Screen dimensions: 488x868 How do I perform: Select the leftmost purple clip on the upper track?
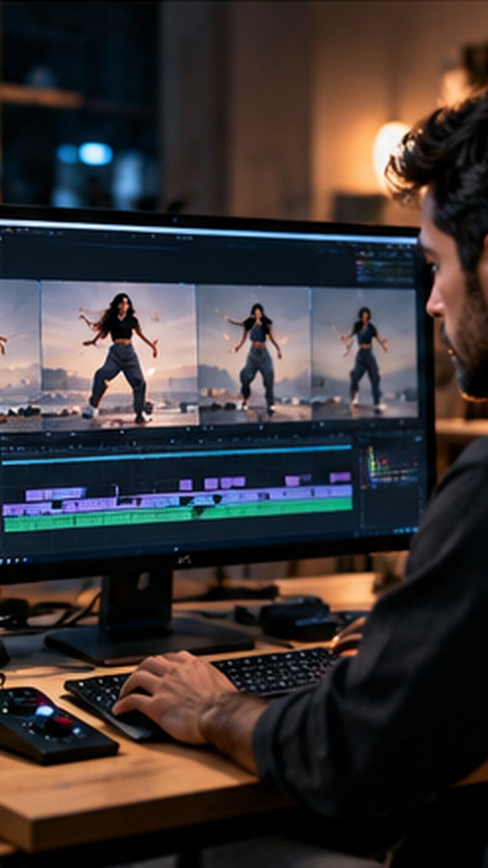pos(55,493)
